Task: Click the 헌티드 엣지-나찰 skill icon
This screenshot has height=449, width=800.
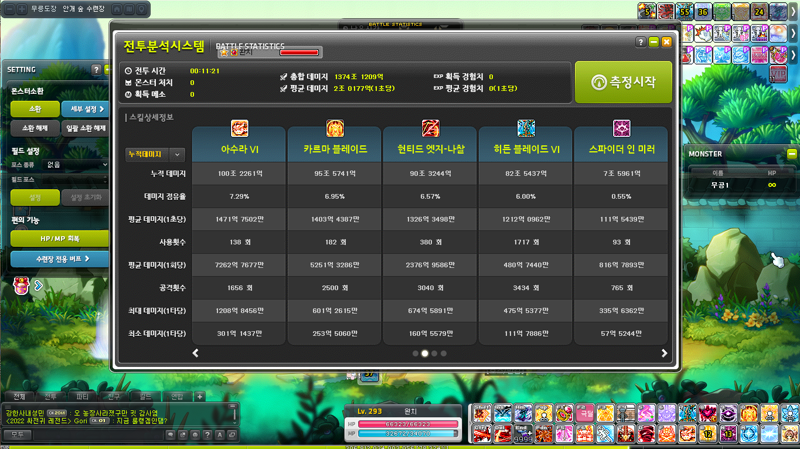Action: pos(430,129)
